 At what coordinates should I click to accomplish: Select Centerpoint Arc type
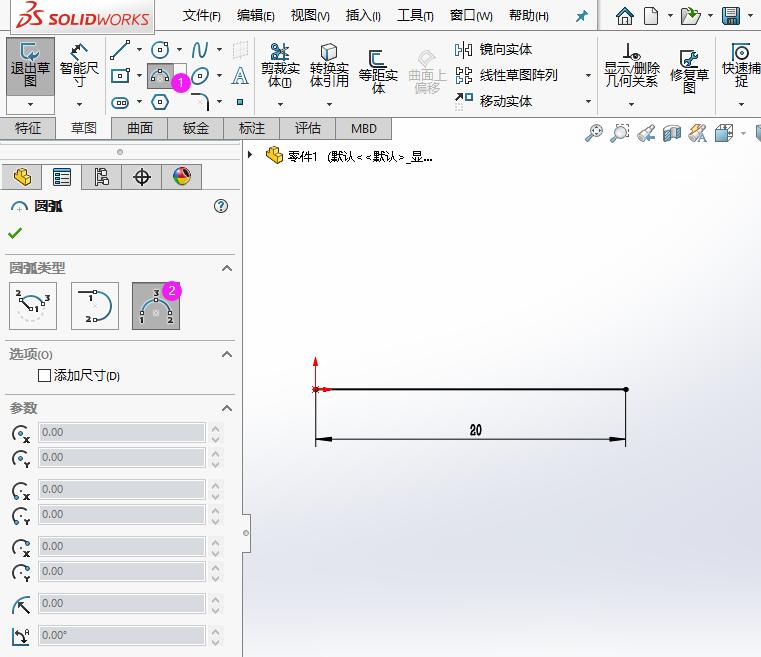33,306
